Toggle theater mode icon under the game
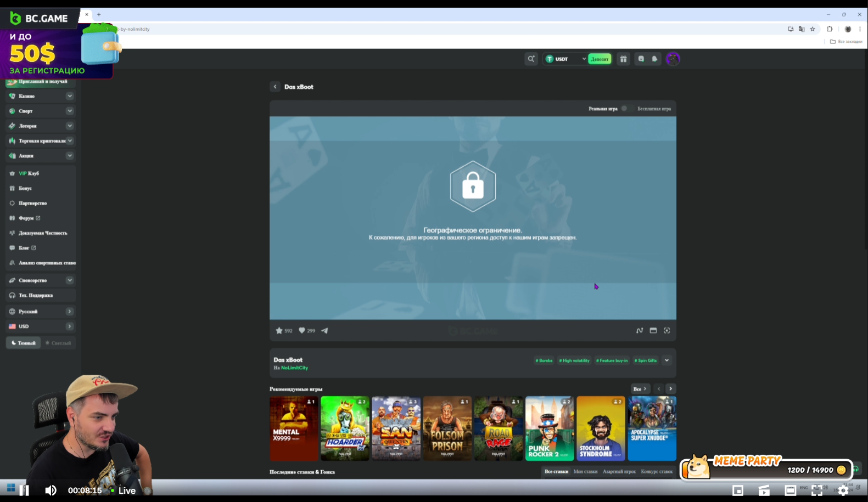This screenshot has height=502, width=868. click(653, 330)
